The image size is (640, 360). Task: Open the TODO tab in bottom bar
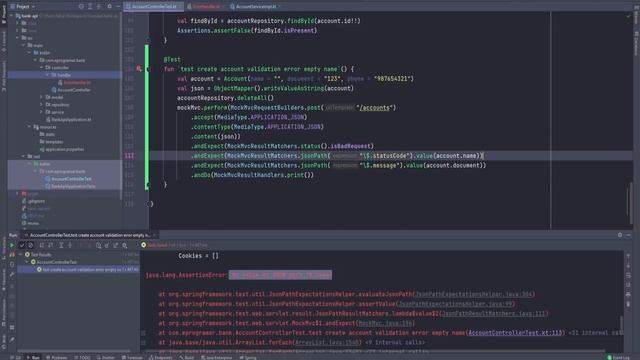coord(82,357)
